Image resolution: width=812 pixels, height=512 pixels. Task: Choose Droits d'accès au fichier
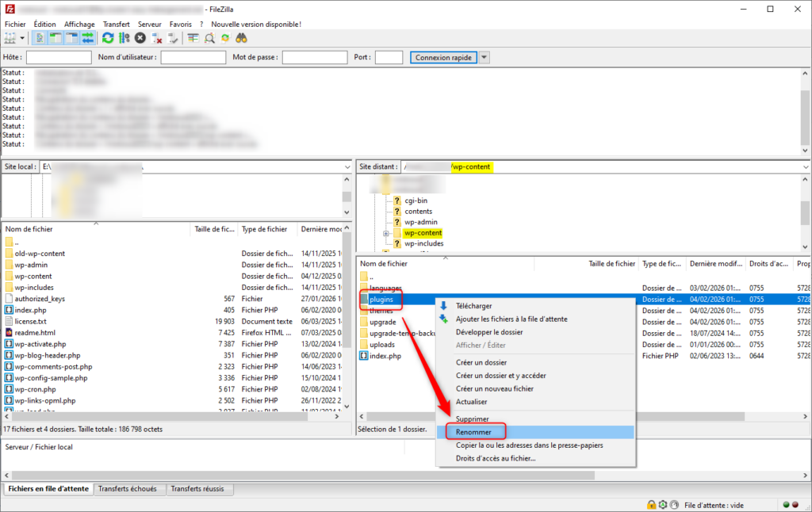535,458
